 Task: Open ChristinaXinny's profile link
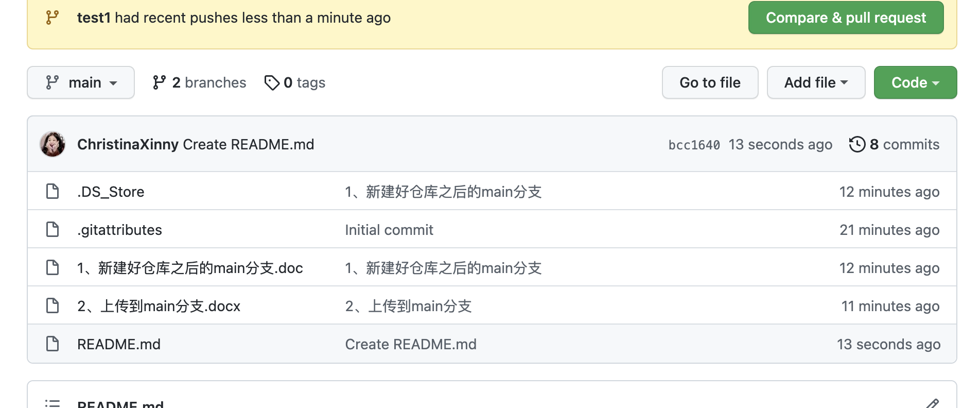pyautogui.click(x=127, y=144)
